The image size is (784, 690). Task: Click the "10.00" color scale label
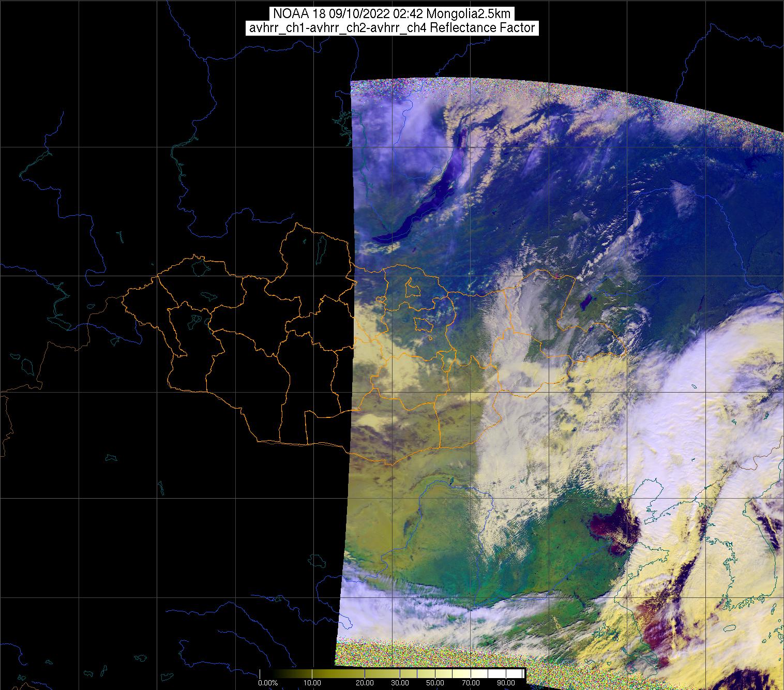[x=311, y=683]
